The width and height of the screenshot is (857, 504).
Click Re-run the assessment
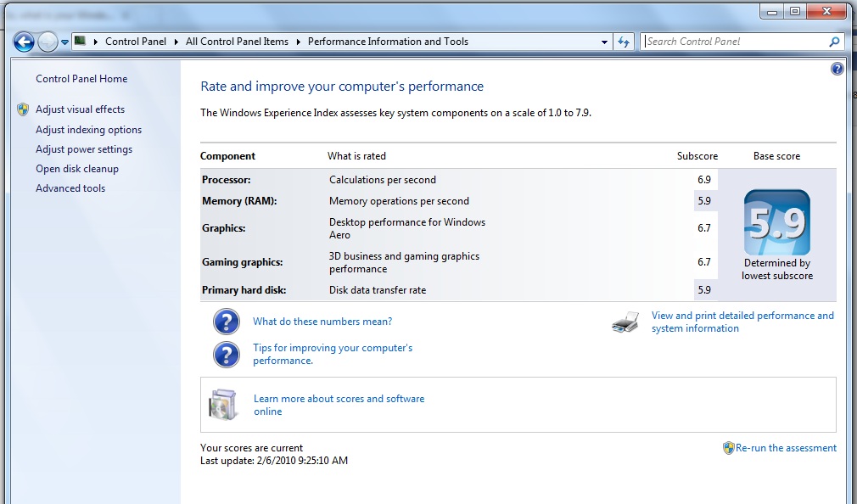786,448
